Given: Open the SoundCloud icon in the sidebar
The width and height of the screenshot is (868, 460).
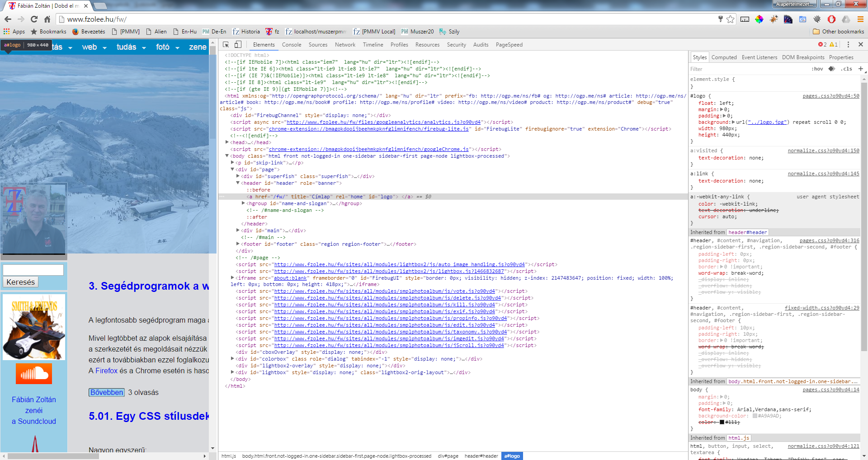Looking at the screenshot, I should pos(34,374).
